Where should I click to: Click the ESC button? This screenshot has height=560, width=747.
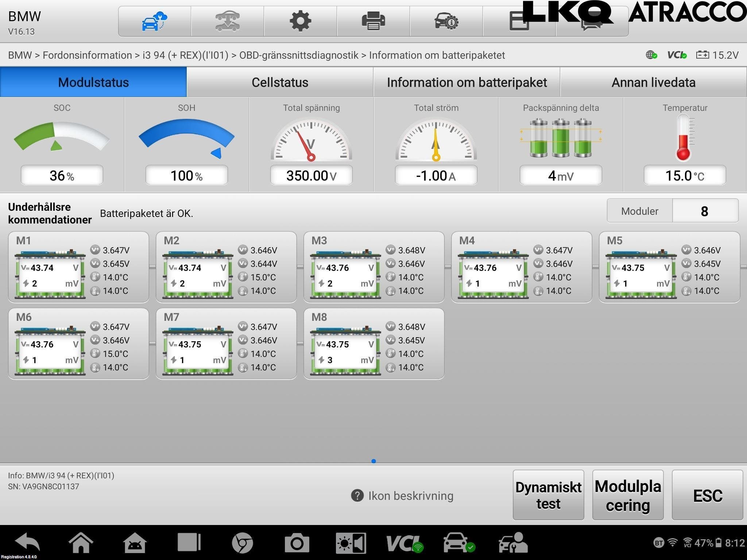click(x=707, y=495)
